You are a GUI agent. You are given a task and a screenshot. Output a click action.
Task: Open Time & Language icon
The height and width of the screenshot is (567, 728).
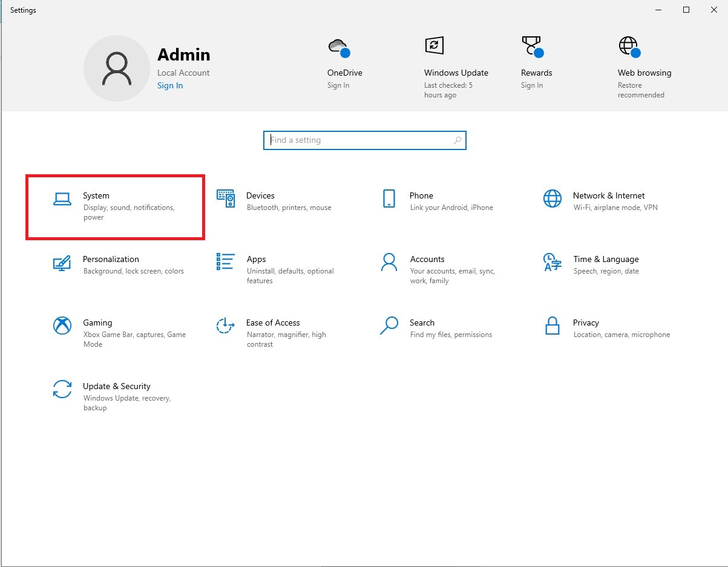[552, 262]
